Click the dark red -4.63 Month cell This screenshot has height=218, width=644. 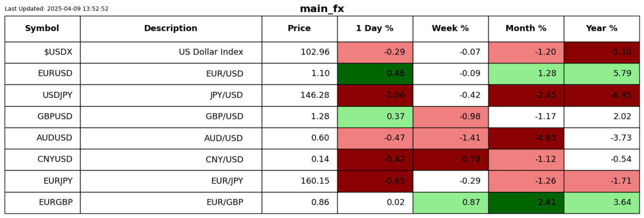tap(526, 138)
